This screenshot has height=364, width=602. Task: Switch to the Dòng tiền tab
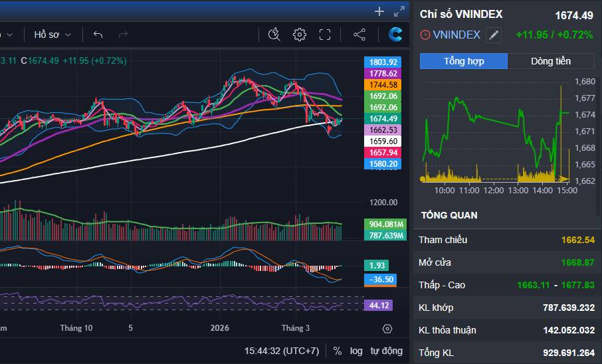point(551,61)
